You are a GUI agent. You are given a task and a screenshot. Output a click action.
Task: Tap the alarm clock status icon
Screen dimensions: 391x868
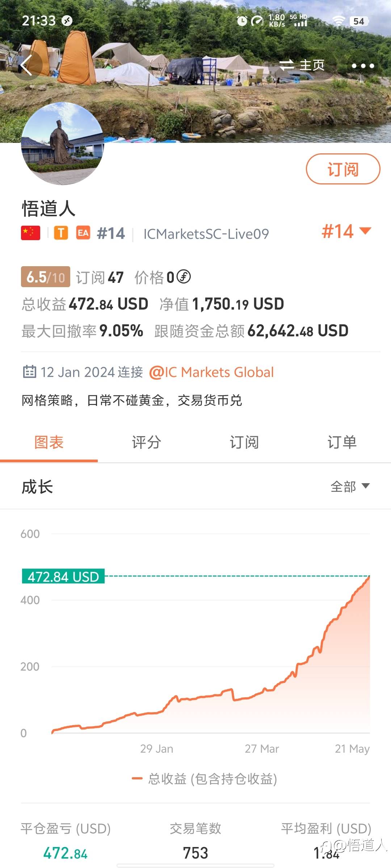242,21
